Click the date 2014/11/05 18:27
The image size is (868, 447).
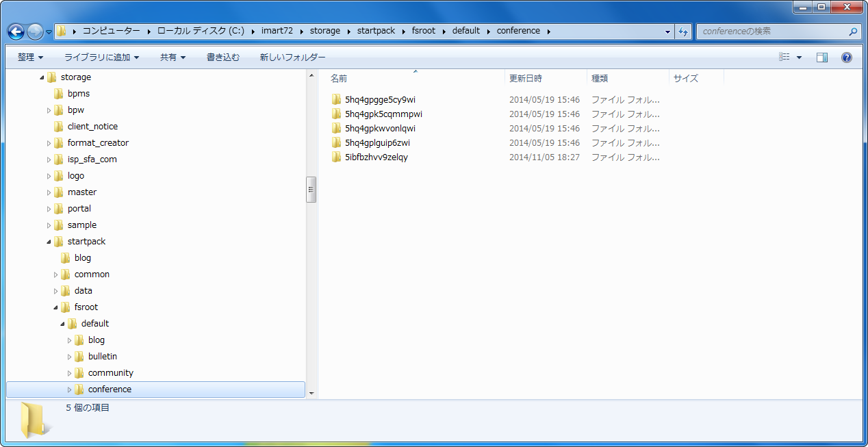(544, 157)
